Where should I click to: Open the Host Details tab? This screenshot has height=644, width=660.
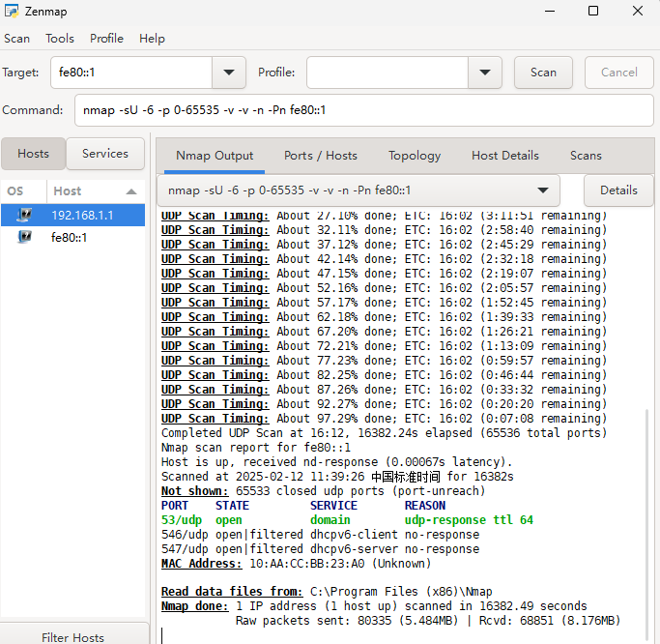[x=505, y=156]
